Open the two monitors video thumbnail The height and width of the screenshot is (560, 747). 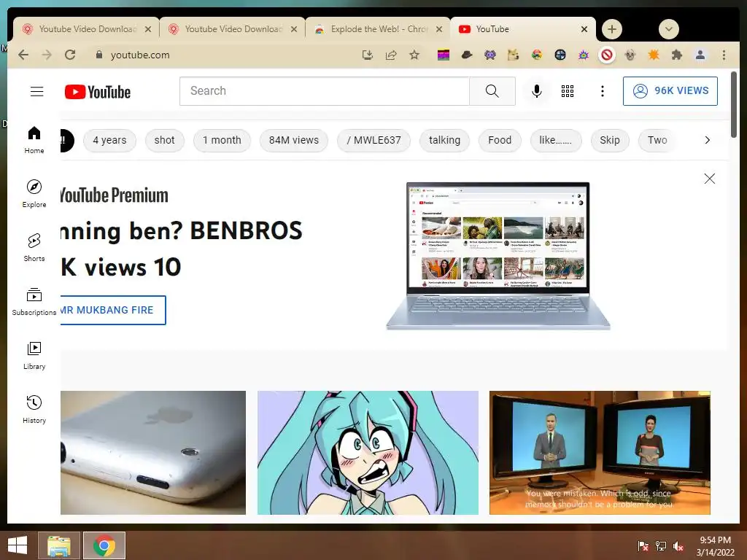pyautogui.click(x=600, y=452)
